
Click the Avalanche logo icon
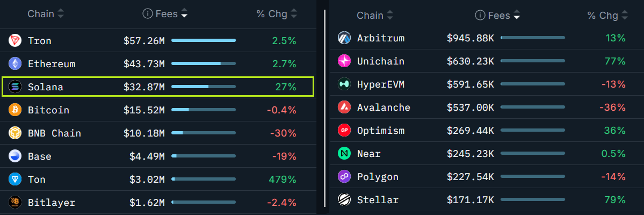(344, 107)
